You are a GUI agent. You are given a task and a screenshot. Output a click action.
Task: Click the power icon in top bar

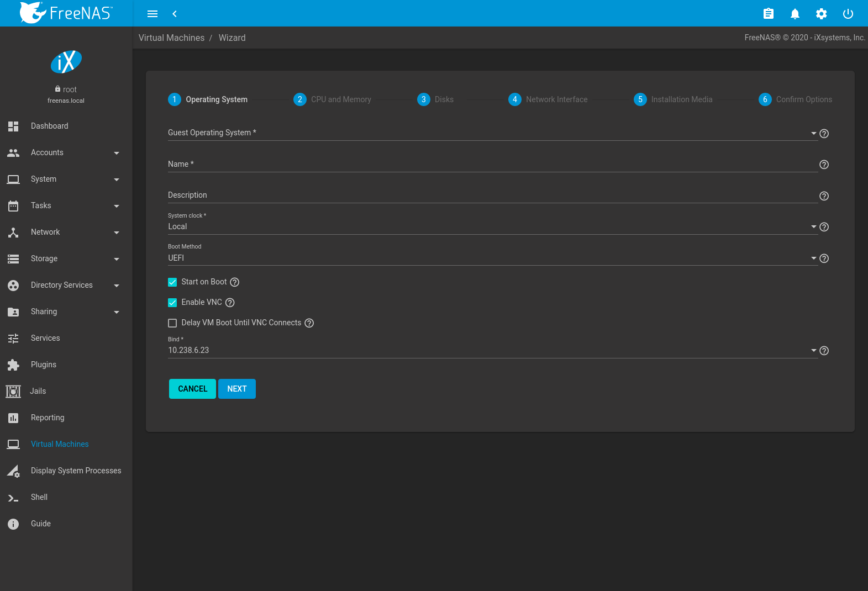pyautogui.click(x=848, y=14)
